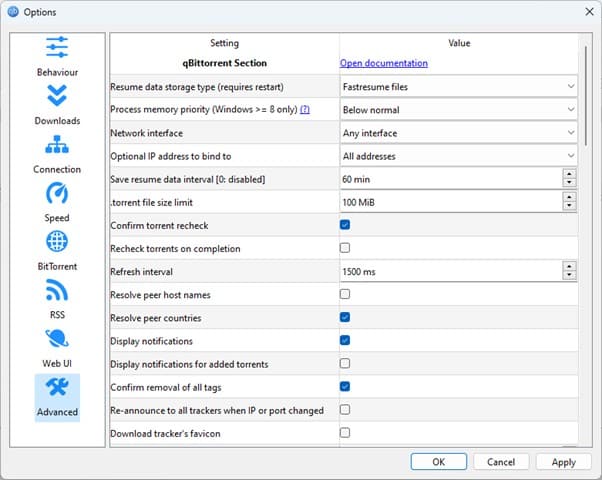602x480 pixels.
Task: Open documentation link
Action: click(384, 63)
